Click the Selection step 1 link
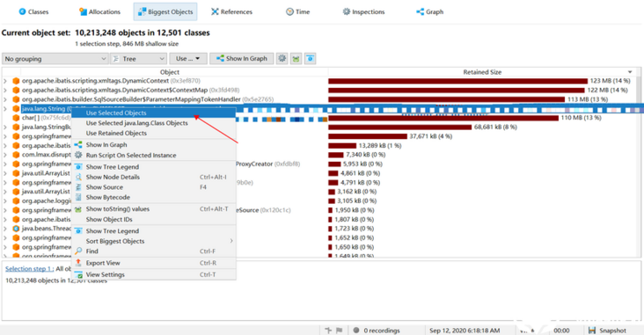Viewport: 644px width, 335px height. click(x=29, y=268)
